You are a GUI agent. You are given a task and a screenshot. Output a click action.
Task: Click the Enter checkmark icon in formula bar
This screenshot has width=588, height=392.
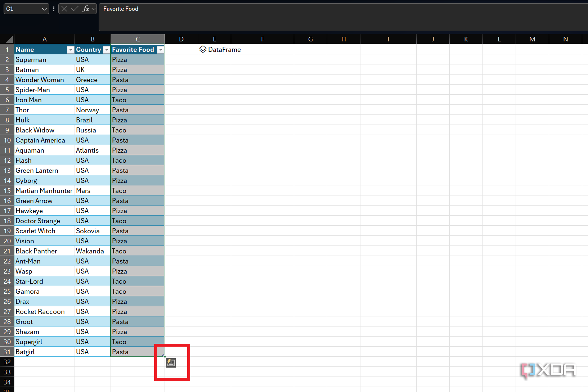(75, 9)
